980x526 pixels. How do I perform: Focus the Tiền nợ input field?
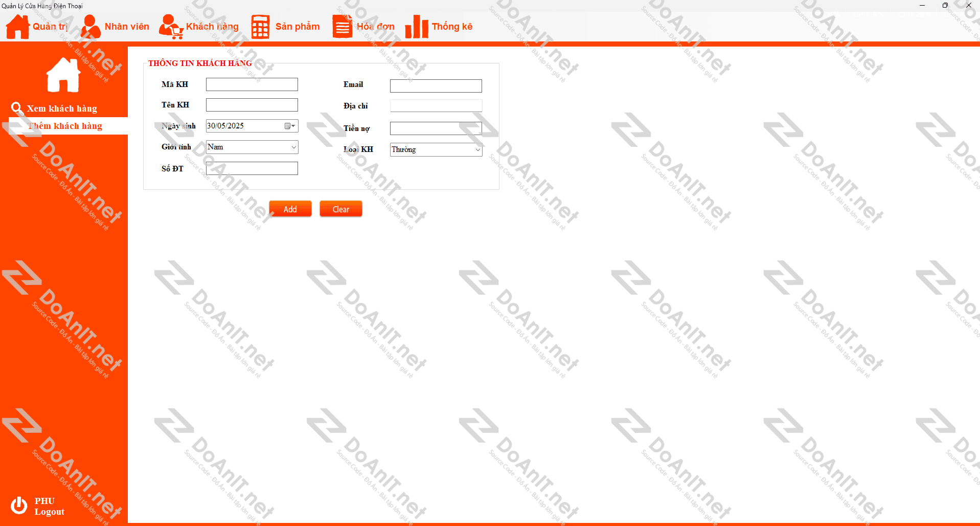(436, 128)
